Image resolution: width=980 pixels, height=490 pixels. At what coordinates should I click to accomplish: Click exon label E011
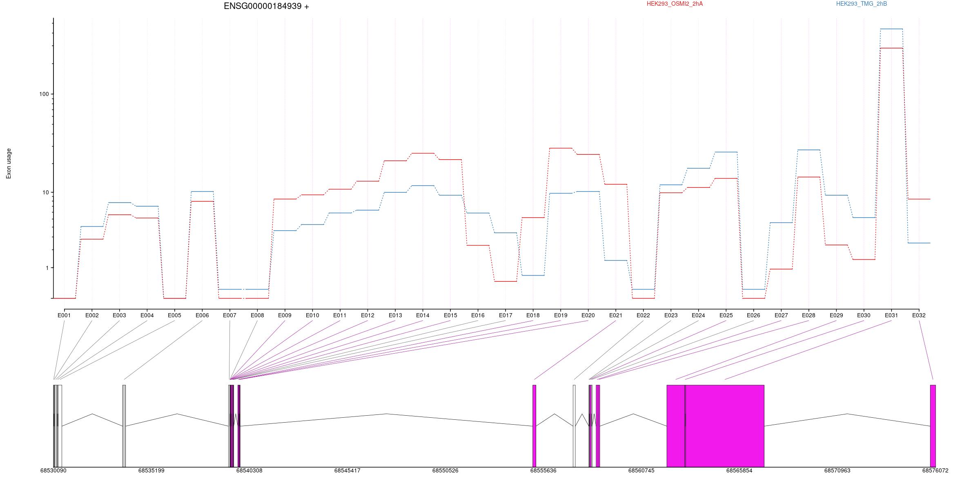(340, 315)
